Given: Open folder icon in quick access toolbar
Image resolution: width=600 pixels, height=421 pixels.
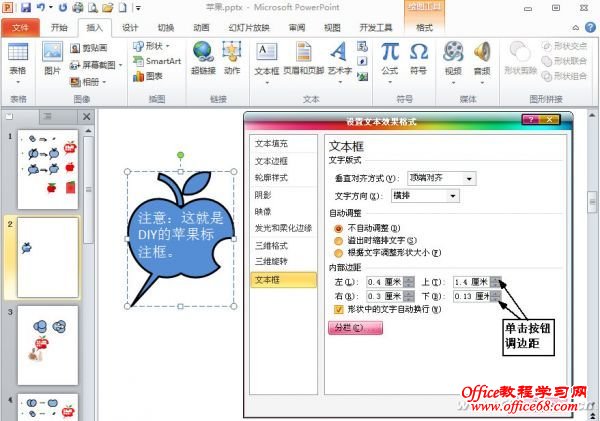Looking at the screenshot, I should point(108,7).
